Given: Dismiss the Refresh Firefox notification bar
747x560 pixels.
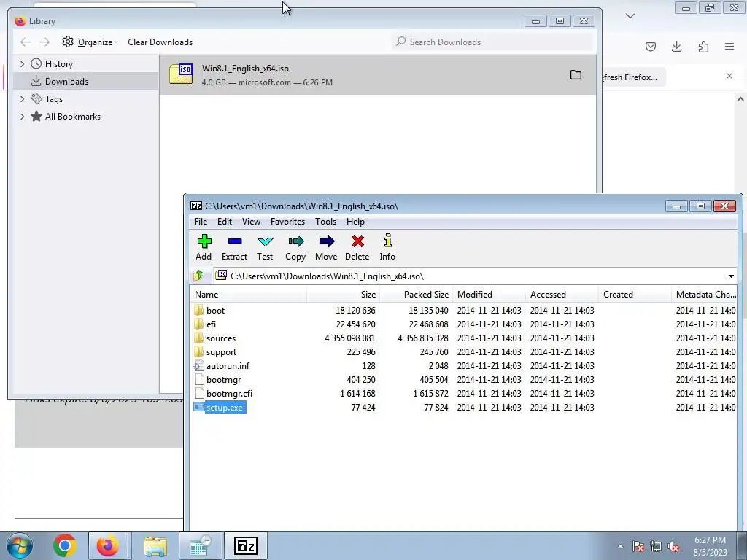Looking at the screenshot, I should 729,76.
